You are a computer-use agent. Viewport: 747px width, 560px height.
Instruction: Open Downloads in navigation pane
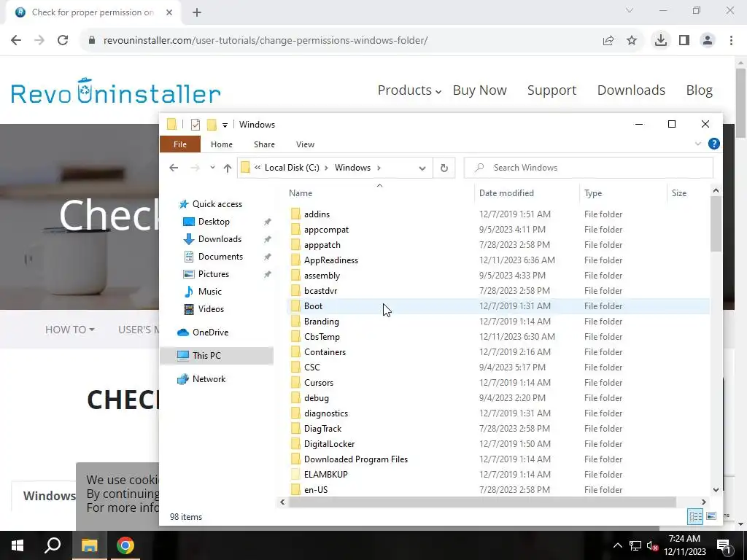pyautogui.click(x=220, y=239)
